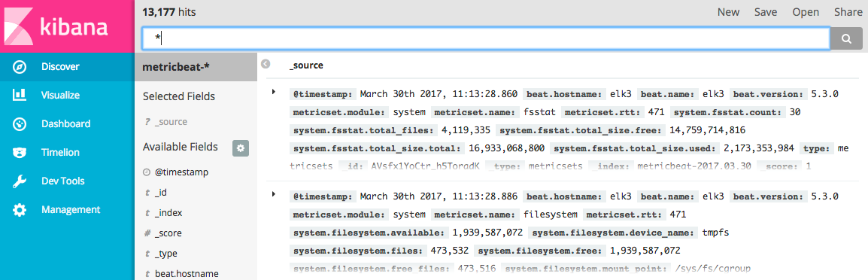Go to the Dashboard label in the sidebar
This screenshot has height=280, width=868.
pyautogui.click(x=66, y=124)
